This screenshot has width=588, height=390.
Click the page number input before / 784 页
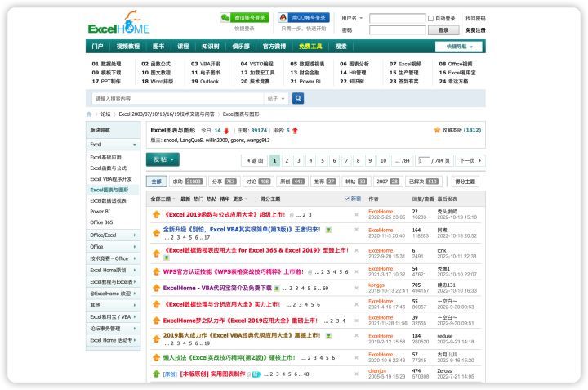coord(424,160)
